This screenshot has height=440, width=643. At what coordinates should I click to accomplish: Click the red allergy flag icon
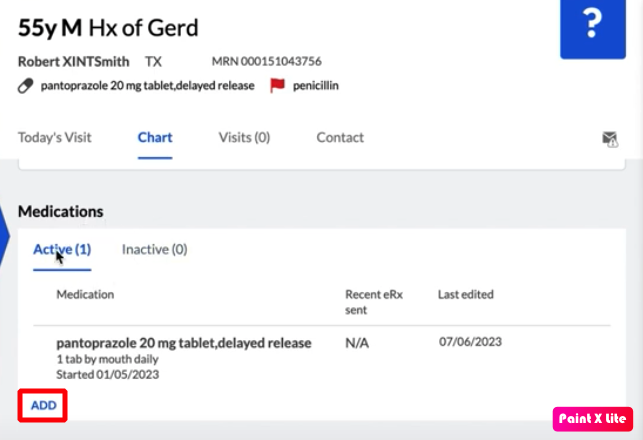tap(277, 85)
